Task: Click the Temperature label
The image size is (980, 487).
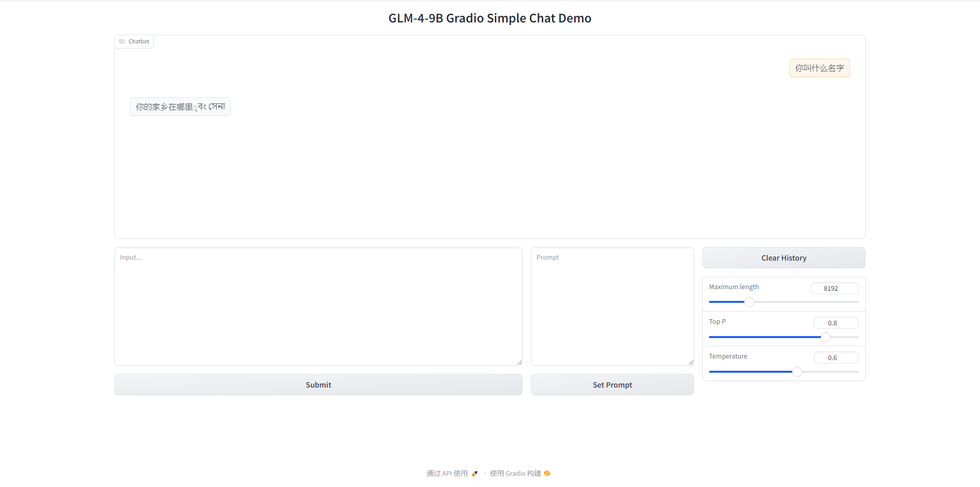Action: pyautogui.click(x=728, y=356)
